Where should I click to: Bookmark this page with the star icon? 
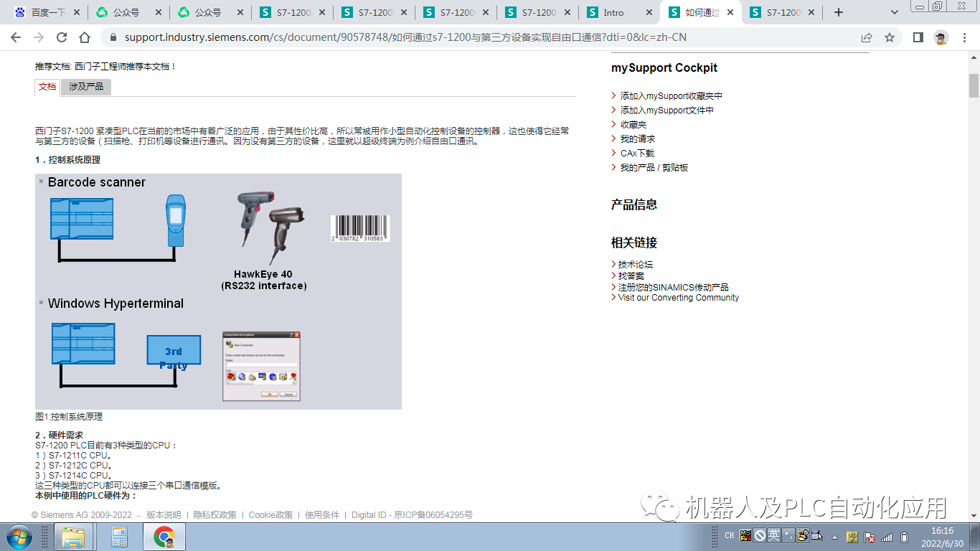point(890,37)
